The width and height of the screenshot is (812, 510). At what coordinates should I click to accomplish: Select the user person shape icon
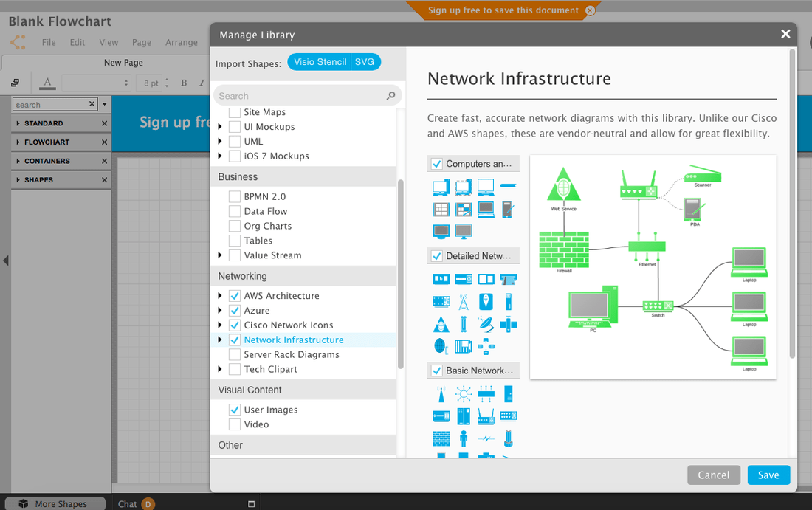[464, 438]
